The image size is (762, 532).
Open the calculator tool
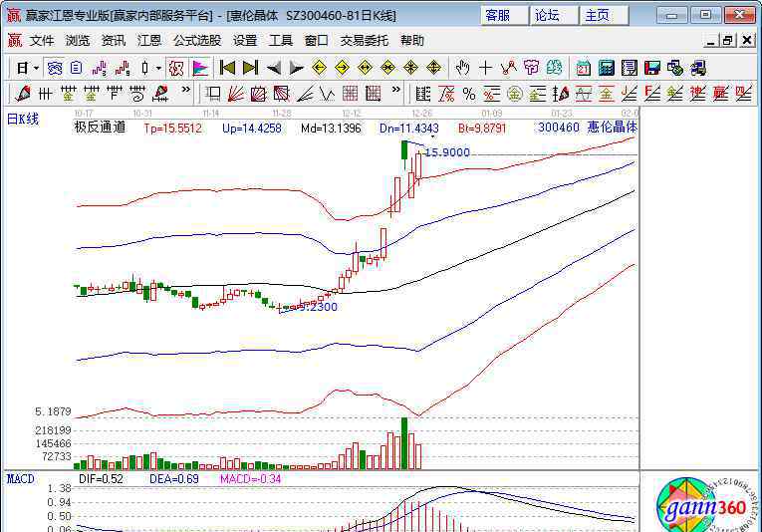point(606,68)
